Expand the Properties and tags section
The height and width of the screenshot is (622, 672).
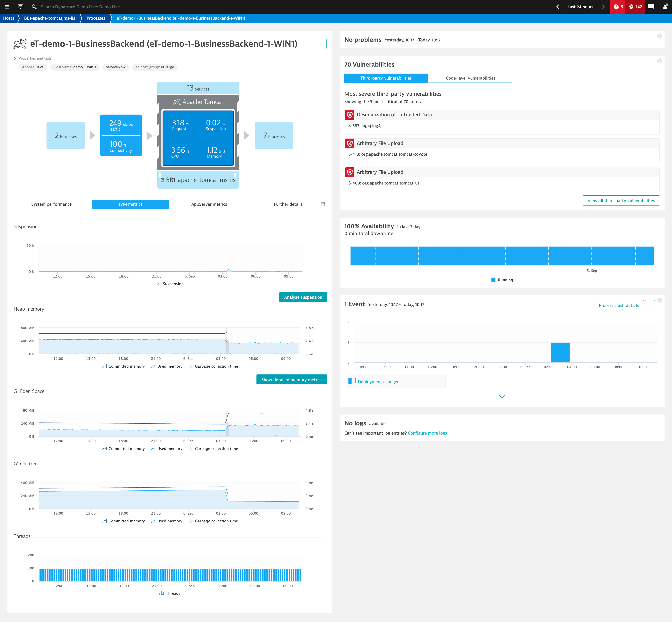point(15,58)
